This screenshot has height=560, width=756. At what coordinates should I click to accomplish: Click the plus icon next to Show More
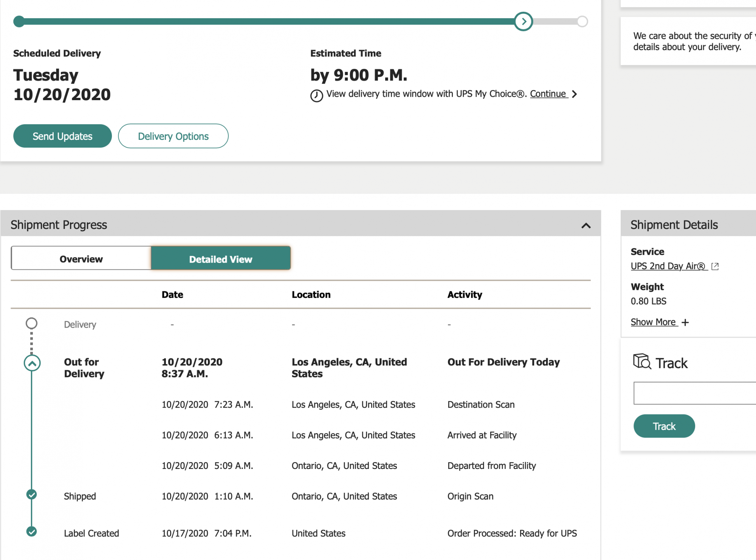pos(685,322)
